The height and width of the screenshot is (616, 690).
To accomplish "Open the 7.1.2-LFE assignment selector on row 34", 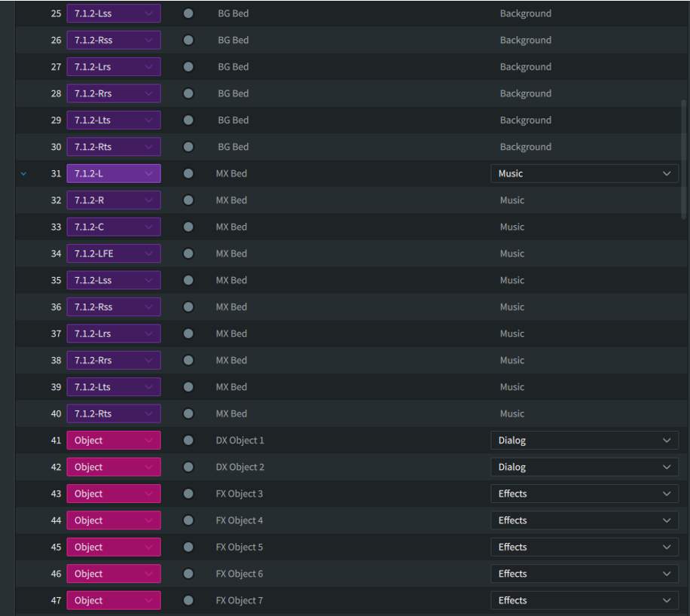I will click(114, 254).
